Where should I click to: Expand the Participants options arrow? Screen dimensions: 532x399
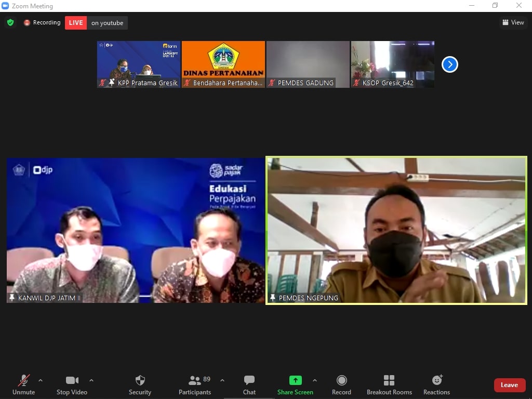click(222, 380)
